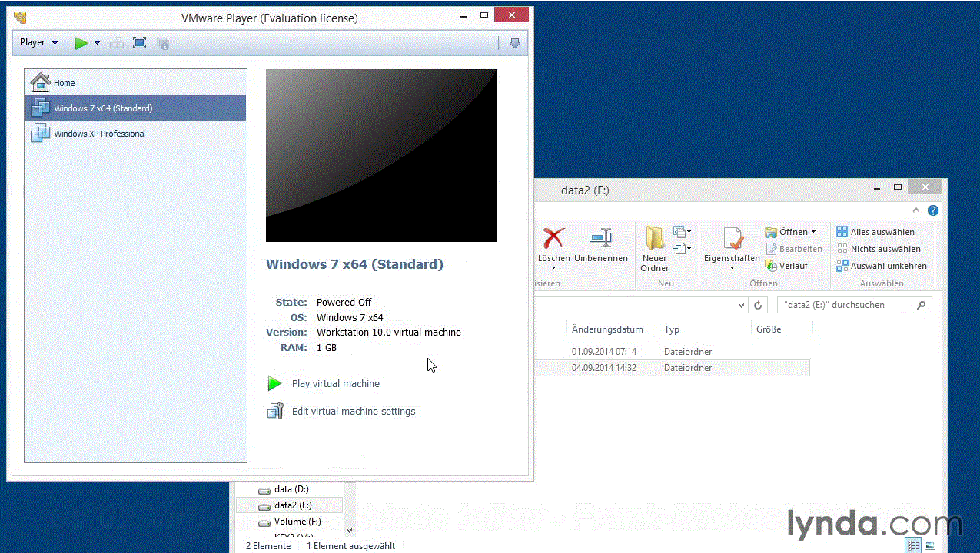The height and width of the screenshot is (553, 980).
Task: Select data (D:) in navigation pane
Action: click(291, 489)
